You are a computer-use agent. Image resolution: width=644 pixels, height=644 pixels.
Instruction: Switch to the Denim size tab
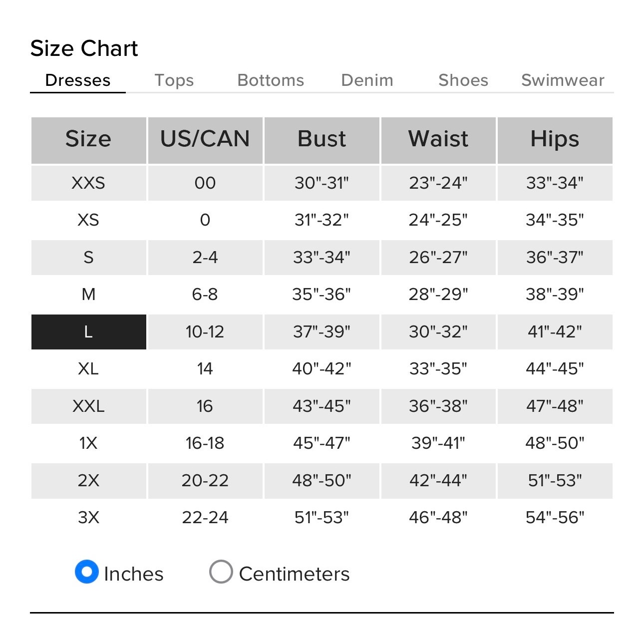point(367,80)
